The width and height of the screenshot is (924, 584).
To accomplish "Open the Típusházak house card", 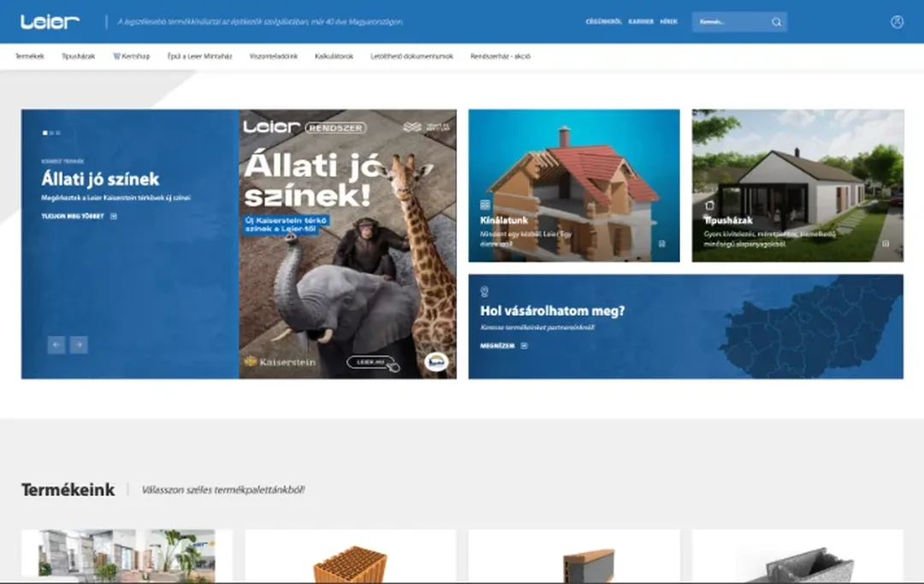I will point(797,186).
